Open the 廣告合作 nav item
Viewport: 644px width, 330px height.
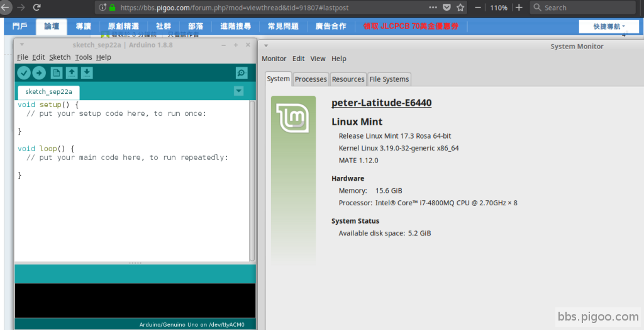331,26
